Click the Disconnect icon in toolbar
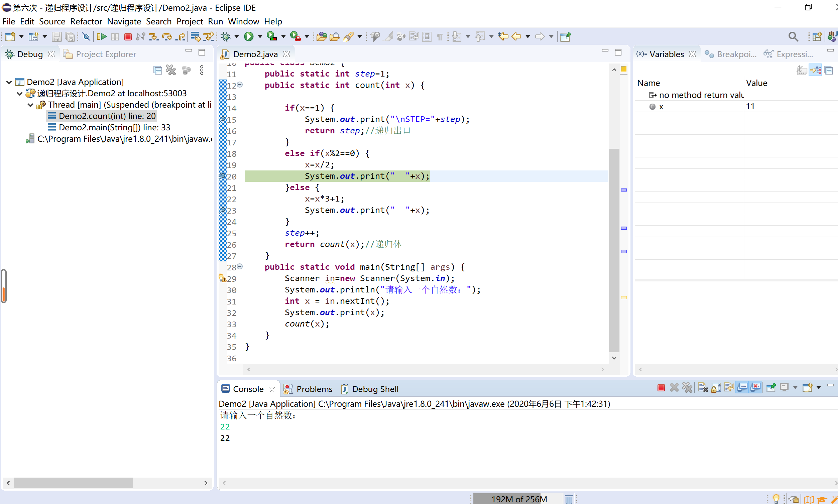 (140, 36)
